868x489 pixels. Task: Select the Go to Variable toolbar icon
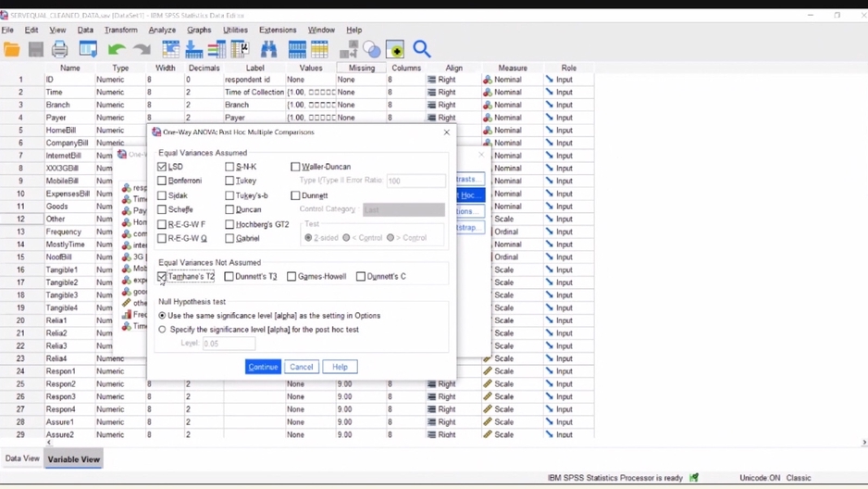pyautogui.click(x=193, y=50)
